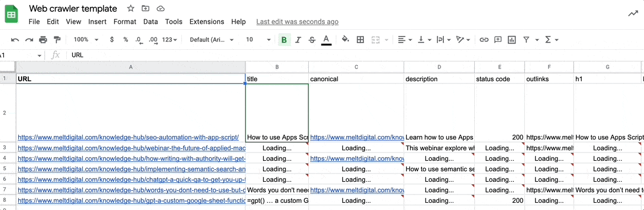The image size is (644, 210).
Task: Redo the last action
Action: point(29,40)
